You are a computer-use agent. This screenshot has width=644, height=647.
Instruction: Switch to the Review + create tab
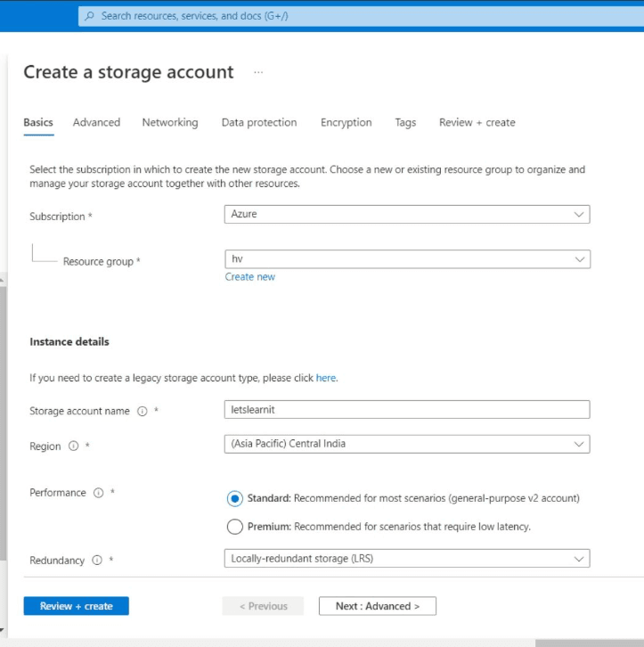click(477, 123)
